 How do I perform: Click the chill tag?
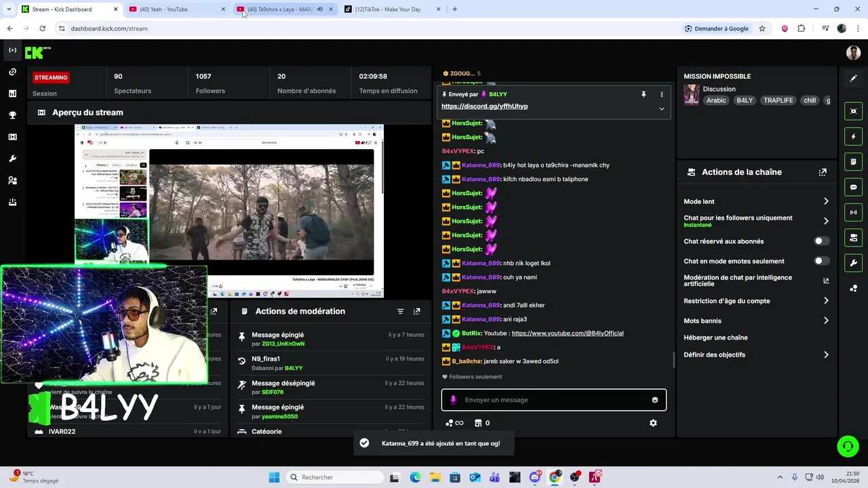(x=810, y=100)
